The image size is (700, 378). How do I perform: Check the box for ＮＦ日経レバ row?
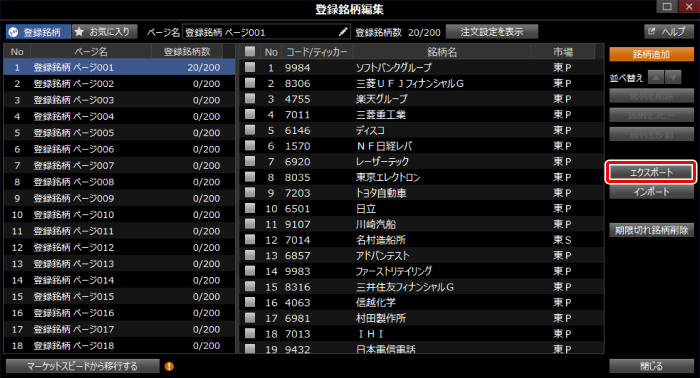(x=250, y=145)
